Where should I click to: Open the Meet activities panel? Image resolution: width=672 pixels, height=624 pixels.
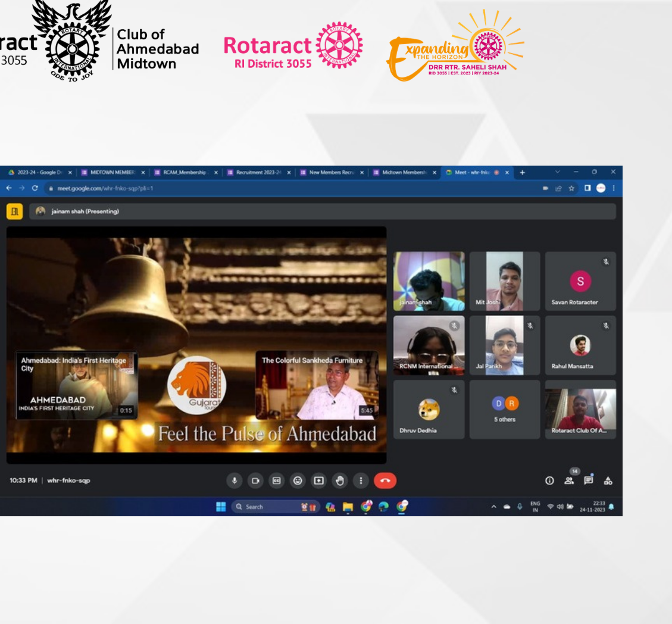pos(608,481)
